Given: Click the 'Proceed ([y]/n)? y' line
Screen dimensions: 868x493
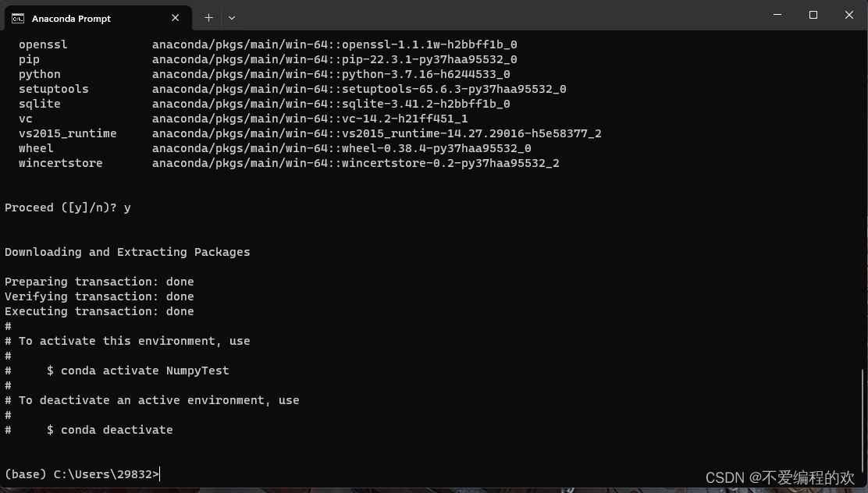Looking at the screenshot, I should click(68, 207).
